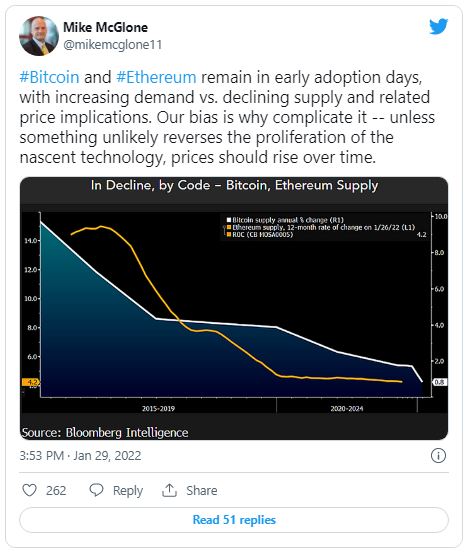Like the tweet with the heart icon
This screenshot has width=470, height=556.
[x=29, y=490]
